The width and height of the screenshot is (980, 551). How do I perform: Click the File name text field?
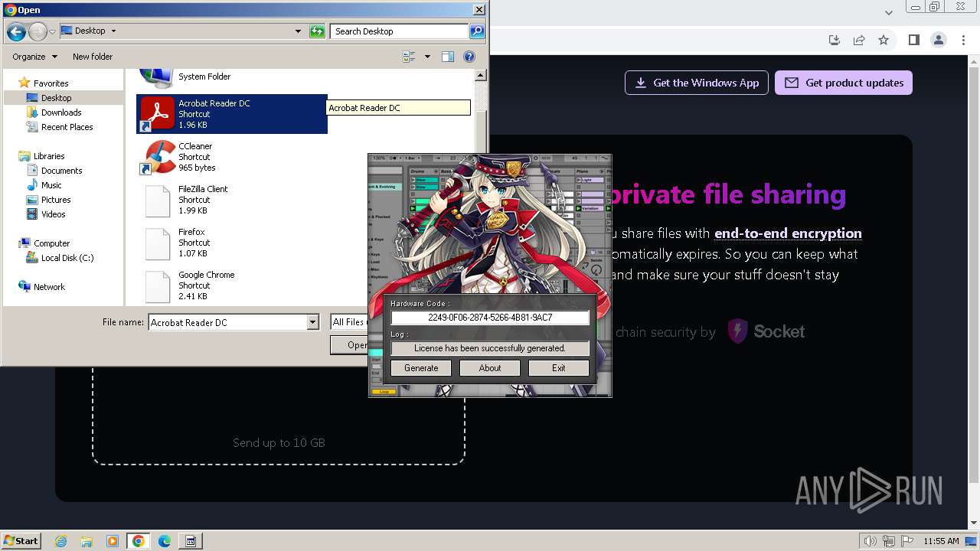[x=227, y=322]
